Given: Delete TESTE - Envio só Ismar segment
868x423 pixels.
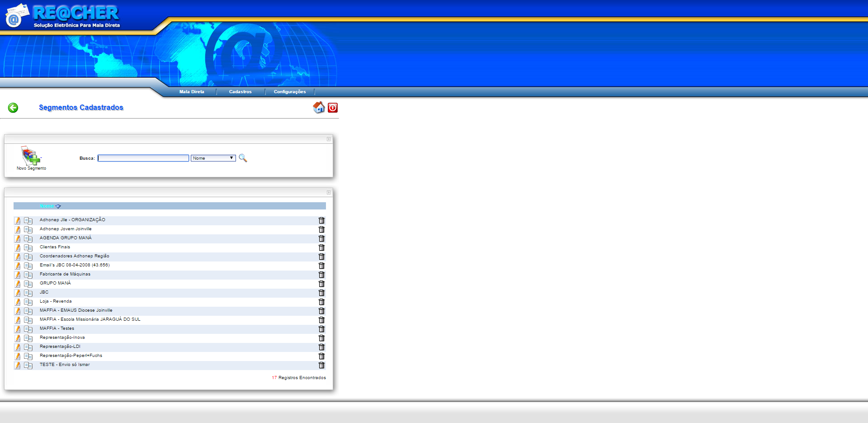Looking at the screenshot, I should [321, 365].
